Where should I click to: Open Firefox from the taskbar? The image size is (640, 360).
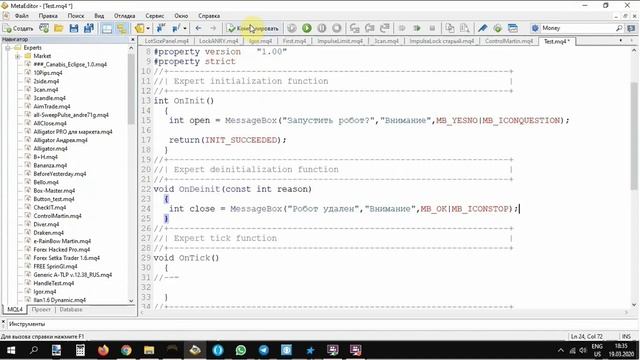[x=103, y=350]
